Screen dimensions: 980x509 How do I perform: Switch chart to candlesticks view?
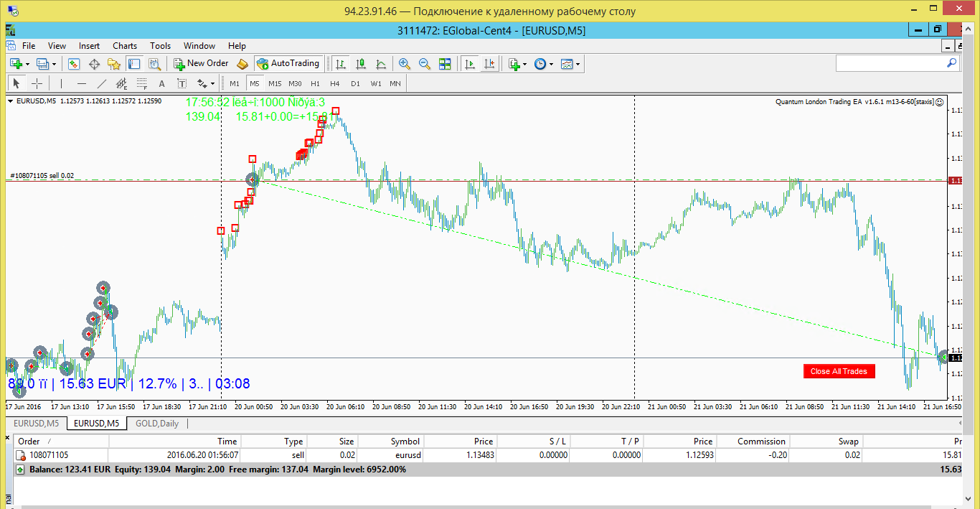point(361,63)
